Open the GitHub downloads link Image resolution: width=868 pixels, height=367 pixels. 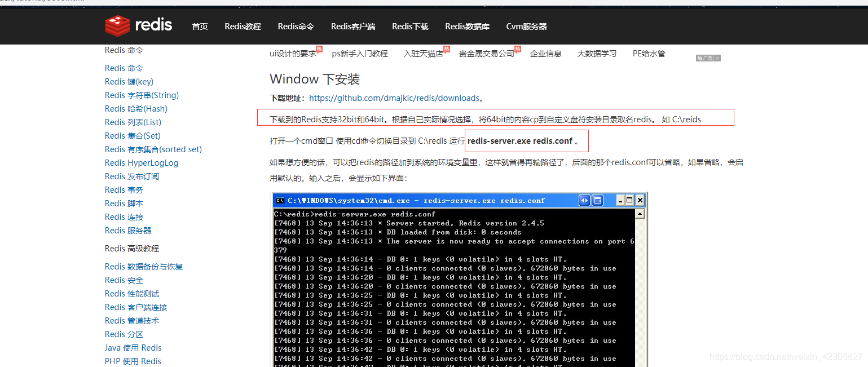pos(394,98)
